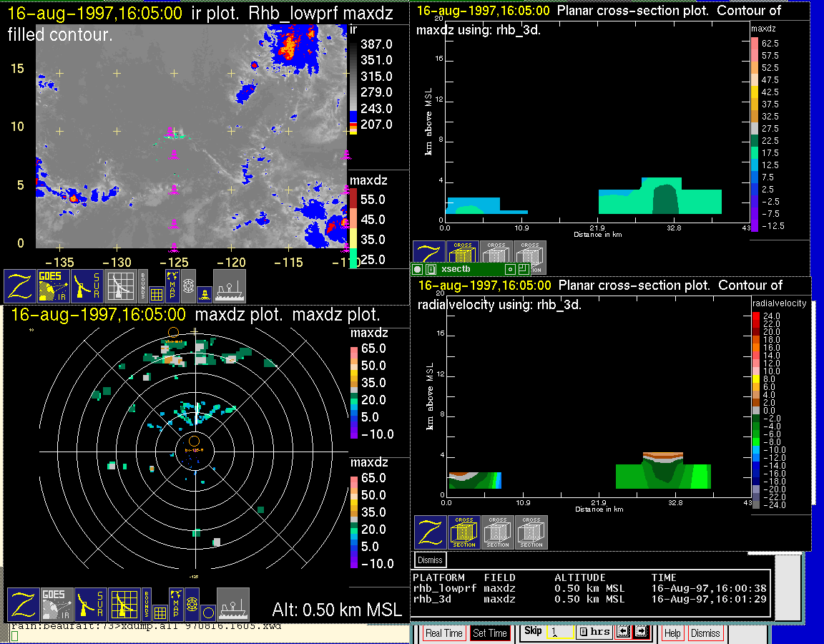Select the GOES IR satellite icon in top toolbar
This screenshot has width=824, height=644.
[x=54, y=286]
